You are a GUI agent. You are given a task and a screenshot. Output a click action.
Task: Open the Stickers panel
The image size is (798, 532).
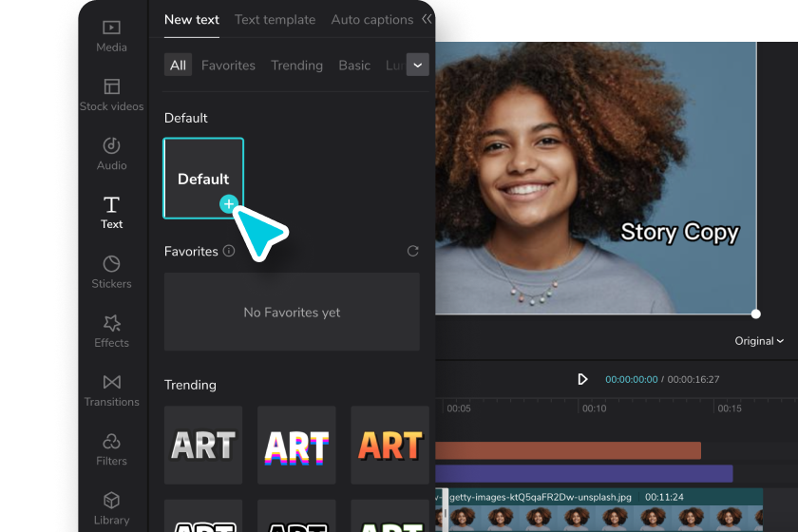[111, 273]
